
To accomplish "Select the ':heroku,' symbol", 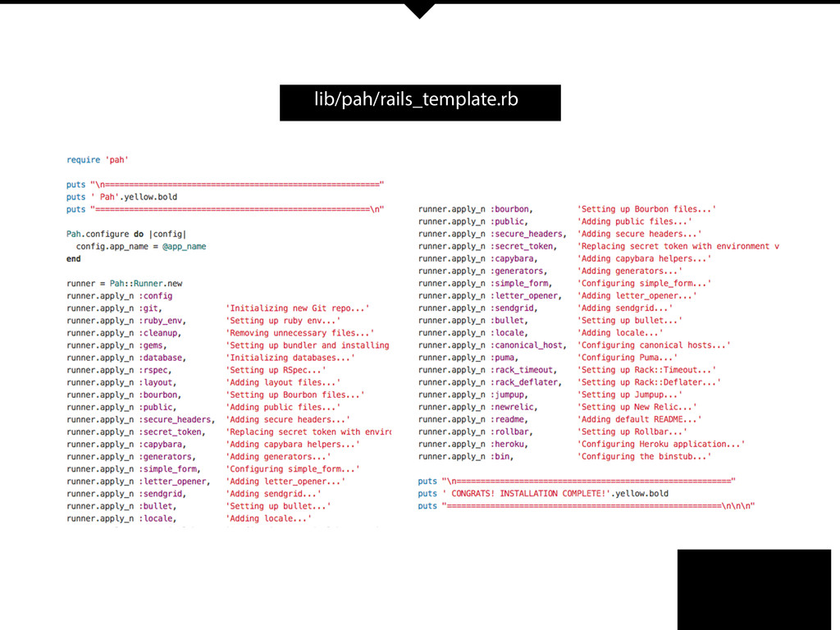I will click(509, 444).
